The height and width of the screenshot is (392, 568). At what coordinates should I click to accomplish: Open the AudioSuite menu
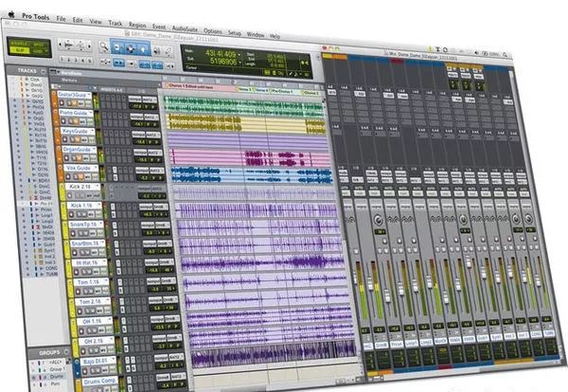[x=185, y=29]
